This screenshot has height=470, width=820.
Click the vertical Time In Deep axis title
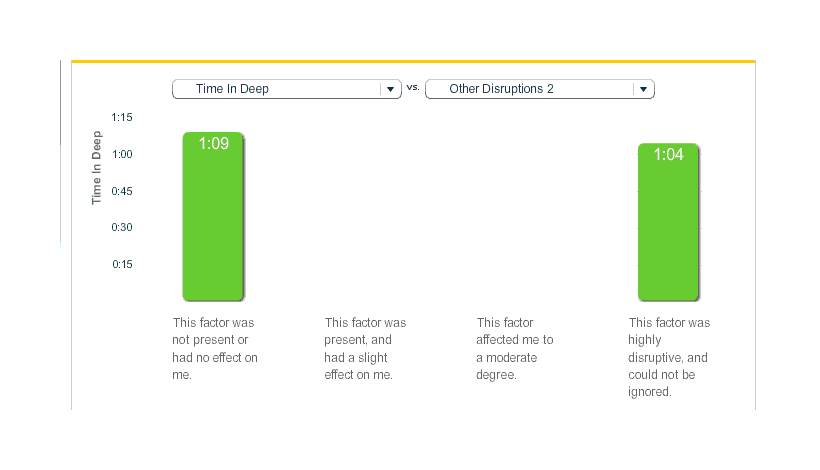(97, 168)
